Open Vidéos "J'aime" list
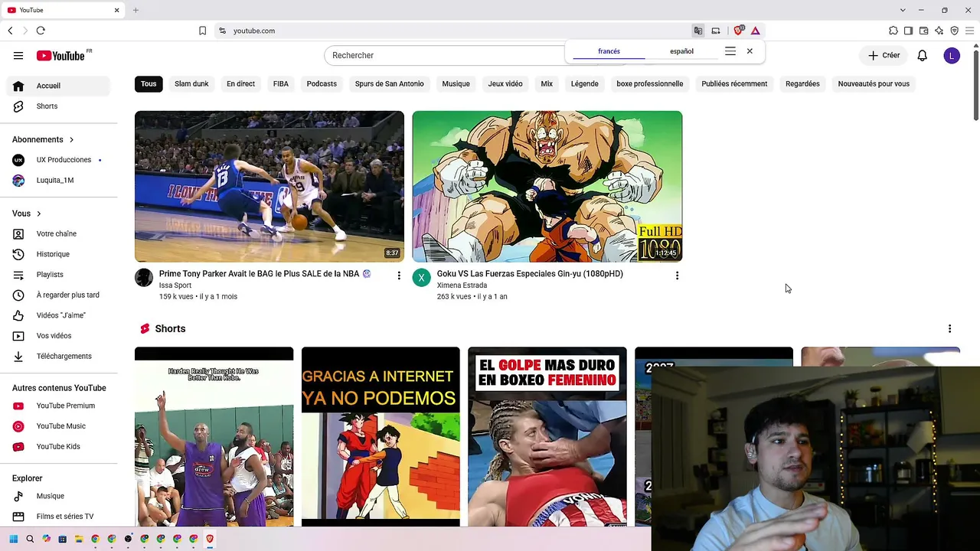The width and height of the screenshot is (980, 551). click(62, 315)
